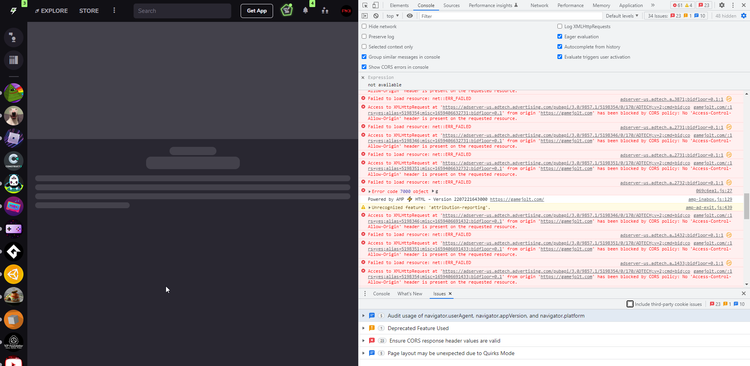
Task: Open the library panel icon in sidebar
Action: (x=13, y=60)
